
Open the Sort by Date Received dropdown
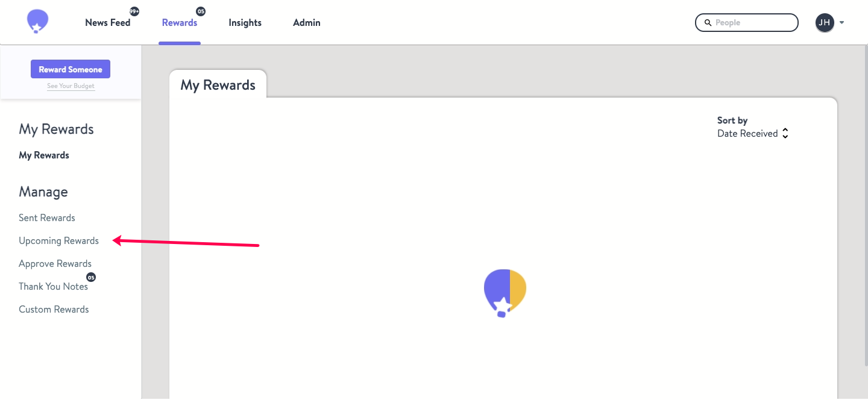(752, 134)
